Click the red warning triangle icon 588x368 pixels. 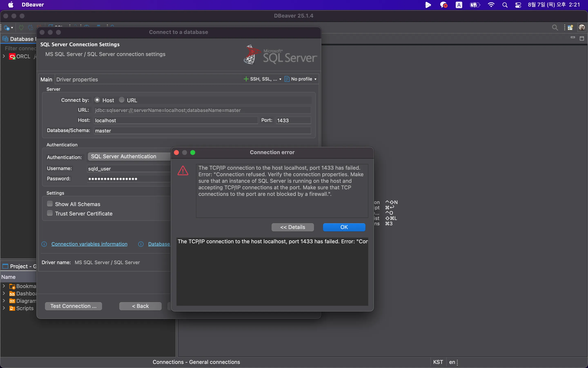click(x=183, y=171)
